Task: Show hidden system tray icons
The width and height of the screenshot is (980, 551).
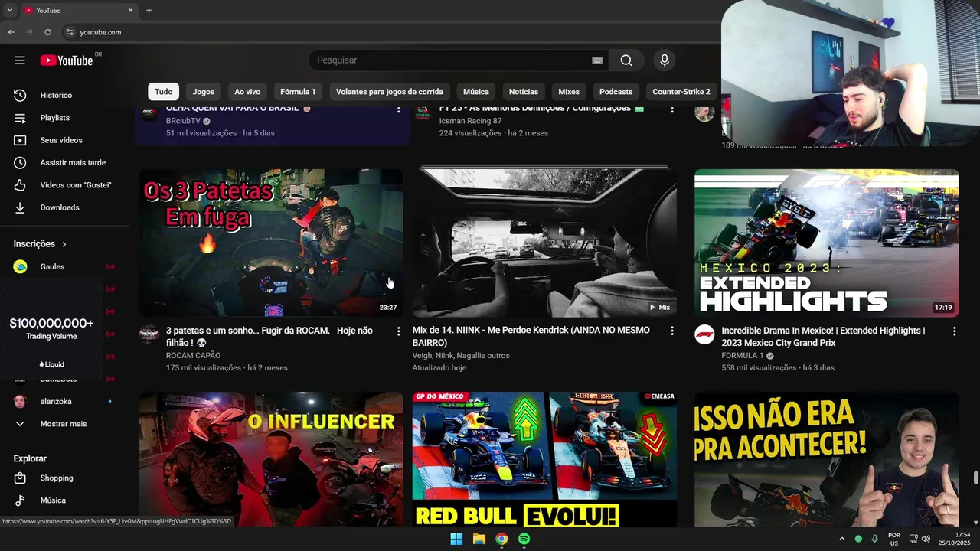Action: (842, 539)
